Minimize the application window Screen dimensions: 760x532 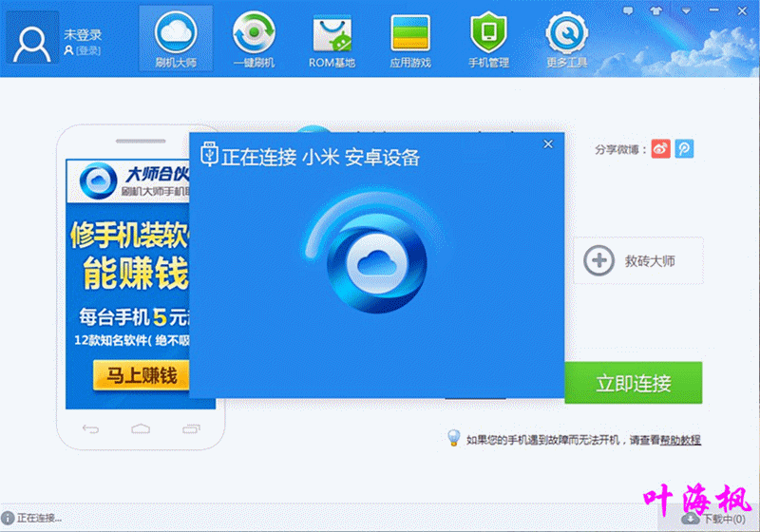[x=714, y=10]
